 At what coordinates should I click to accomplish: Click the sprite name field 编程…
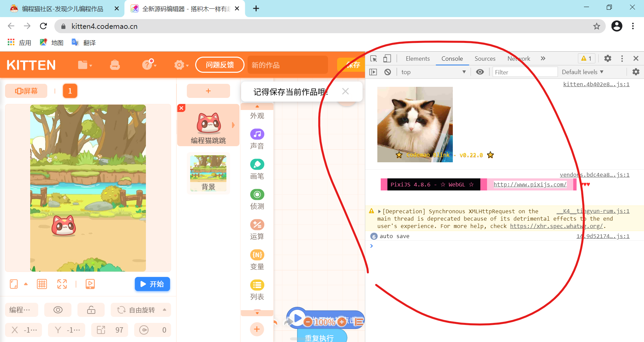point(21,310)
